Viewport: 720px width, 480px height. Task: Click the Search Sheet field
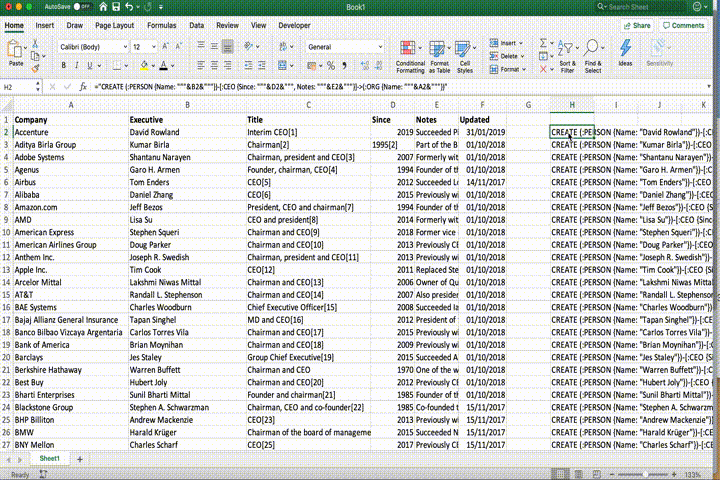coord(641,7)
